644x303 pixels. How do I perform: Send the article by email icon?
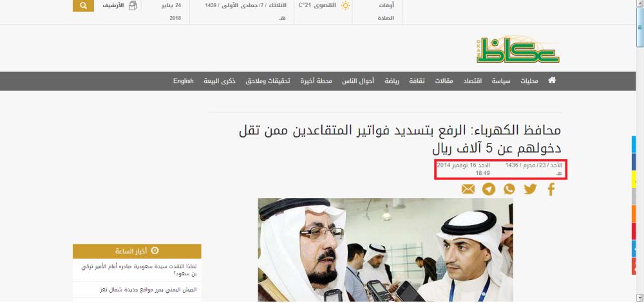pos(468,189)
